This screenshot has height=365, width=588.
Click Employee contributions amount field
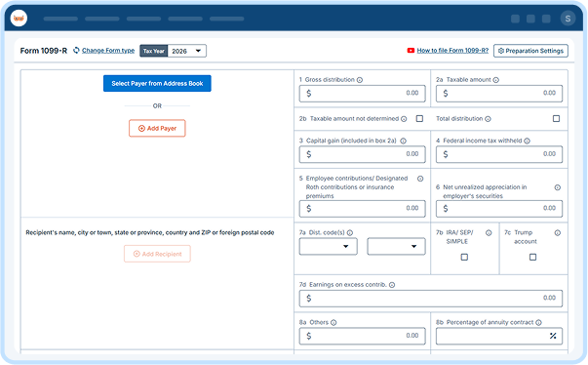point(362,209)
